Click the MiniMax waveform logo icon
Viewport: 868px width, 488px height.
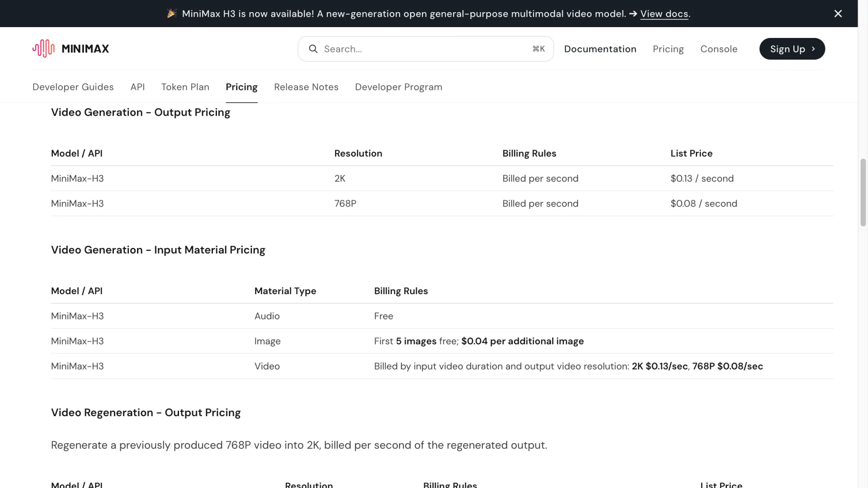pyautogui.click(x=43, y=48)
